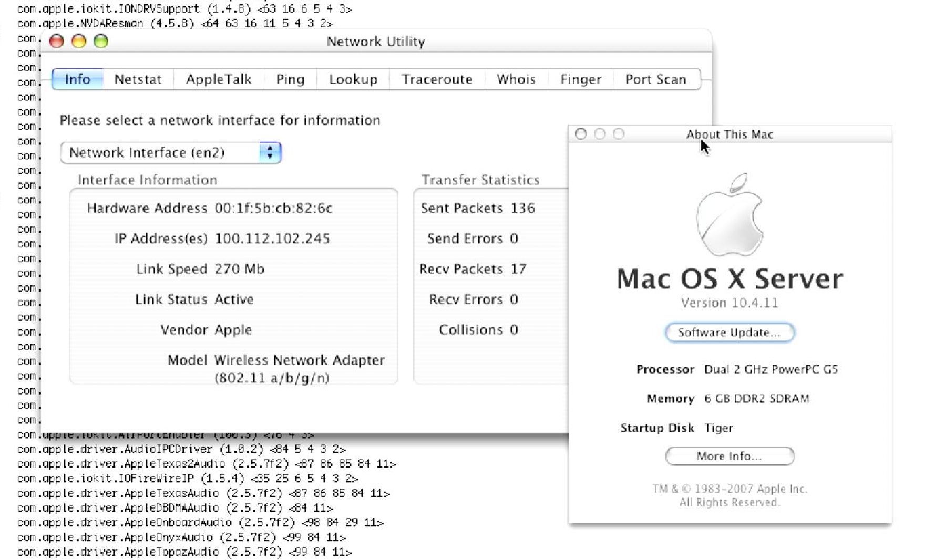Click the Model value Wireless Network Adapter
Image resolution: width=944 pixels, height=560 pixels.
click(300, 369)
